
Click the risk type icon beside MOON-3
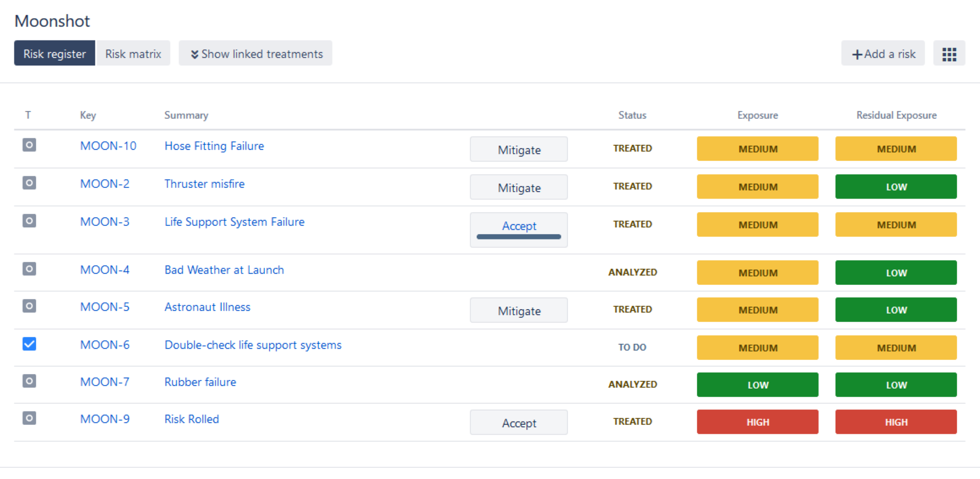(29, 221)
